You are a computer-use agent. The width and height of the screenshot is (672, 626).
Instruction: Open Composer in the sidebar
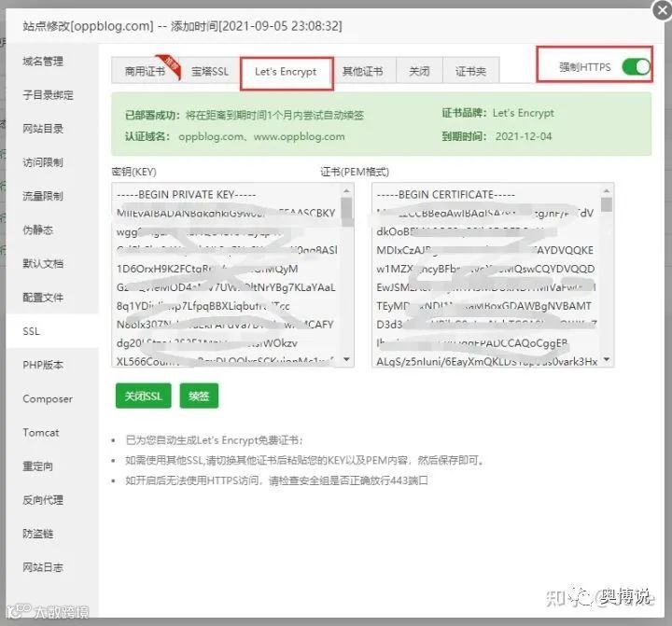coord(52,399)
